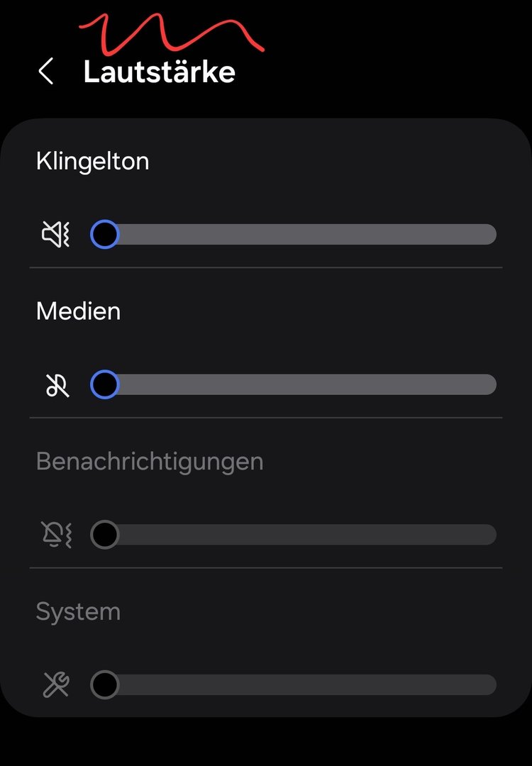Tap the muted notification bell icon

[56, 535]
